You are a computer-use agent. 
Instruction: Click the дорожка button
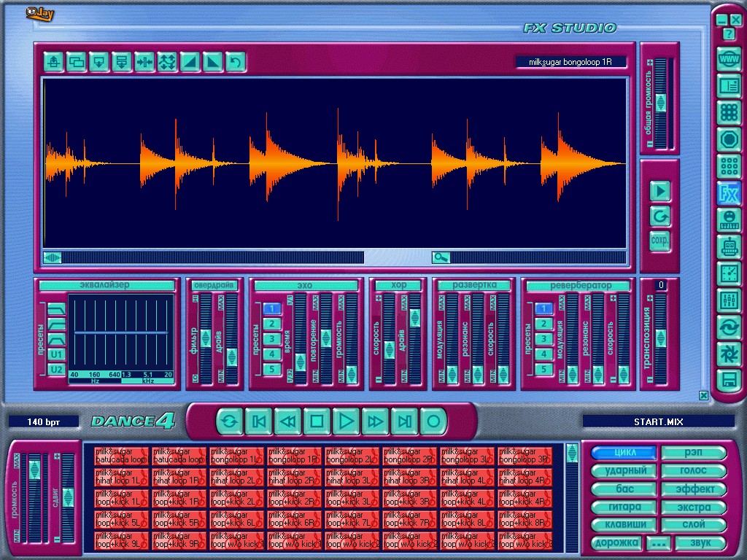(616, 543)
